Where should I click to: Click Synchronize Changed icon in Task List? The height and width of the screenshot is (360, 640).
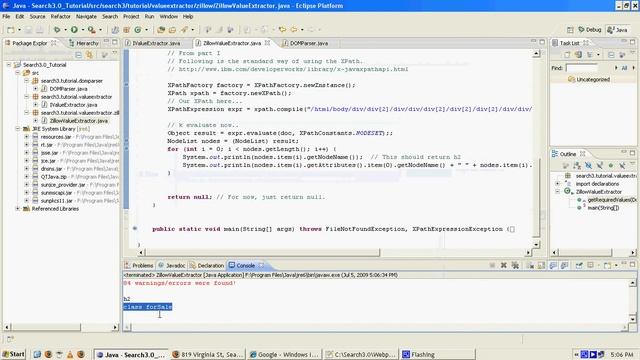click(578, 55)
